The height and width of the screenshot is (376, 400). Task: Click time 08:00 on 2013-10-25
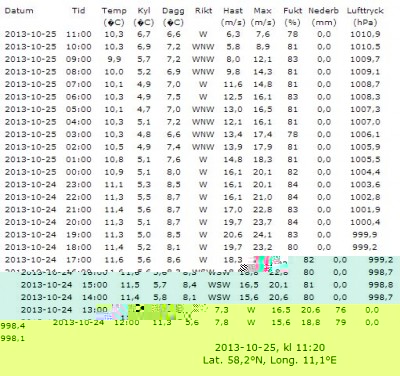pyautogui.click(x=79, y=72)
